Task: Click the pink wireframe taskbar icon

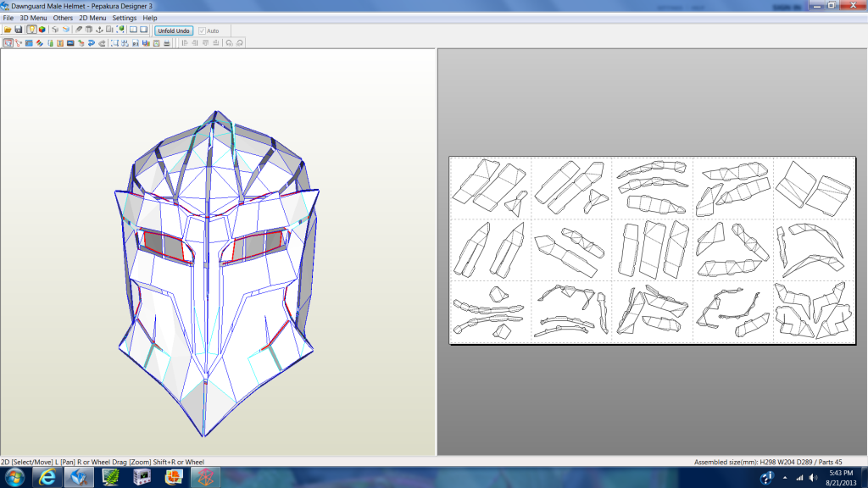Action: (205, 477)
